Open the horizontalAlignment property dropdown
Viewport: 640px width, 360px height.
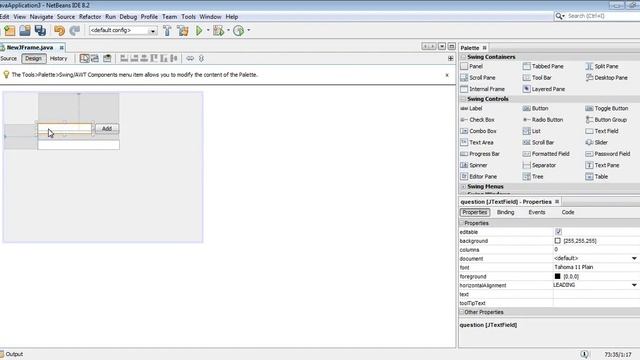pyautogui.click(x=634, y=285)
